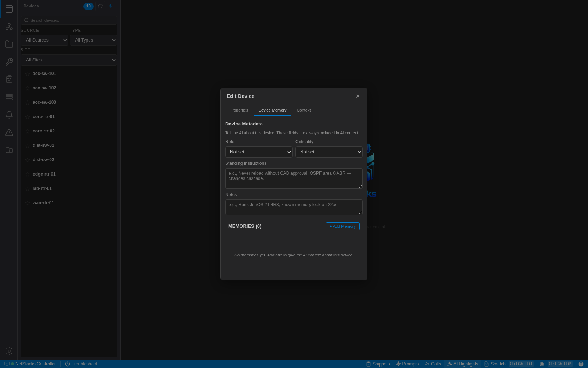The image size is (588, 368).
Task: Open the wrench tools icon in sidebar
Action: point(9,62)
